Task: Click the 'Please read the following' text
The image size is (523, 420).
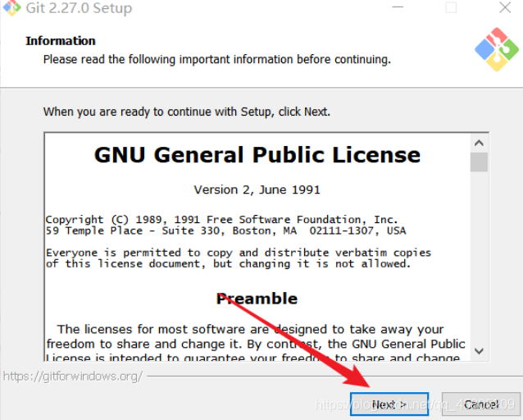Action: (217, 60)
